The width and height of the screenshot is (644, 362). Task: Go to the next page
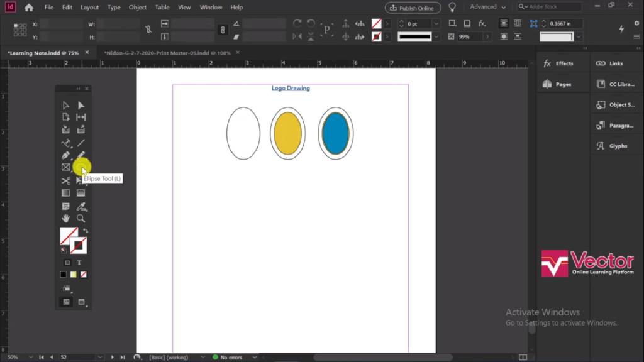pyautogui.click(x=112, y=358)
